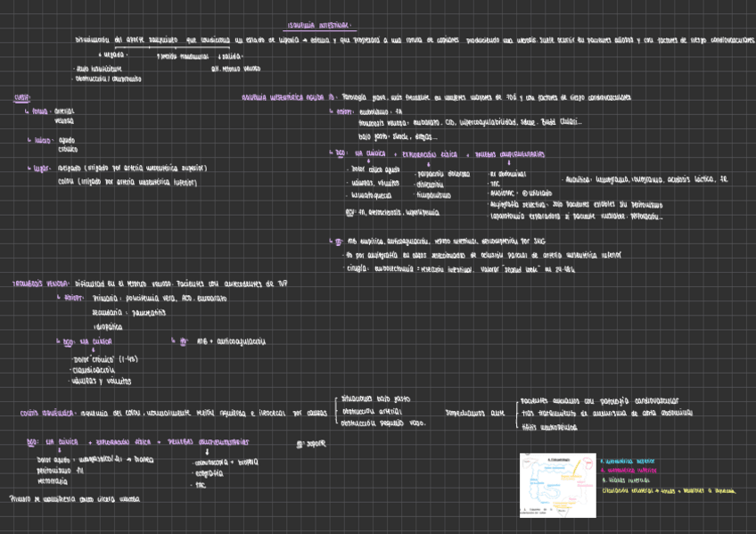The width and height of the screenshot is (756, 534).
Task: Click the bracket item 'situaciones bajo gasto'
Action: [x=375, y=399]
